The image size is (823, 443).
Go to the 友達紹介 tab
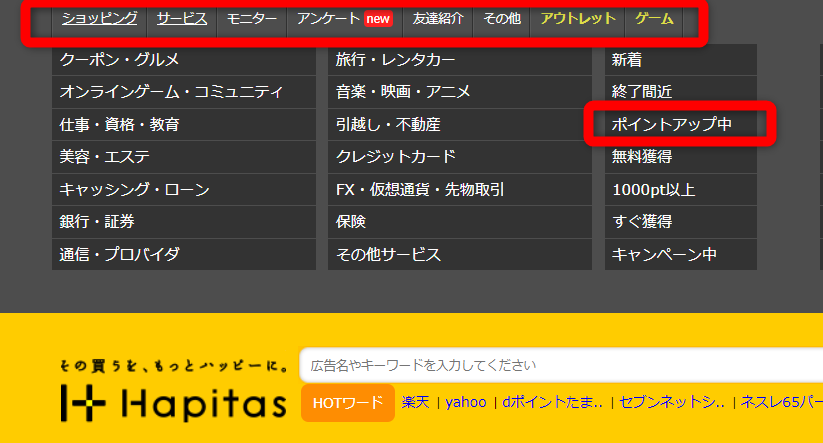point(438,19)
